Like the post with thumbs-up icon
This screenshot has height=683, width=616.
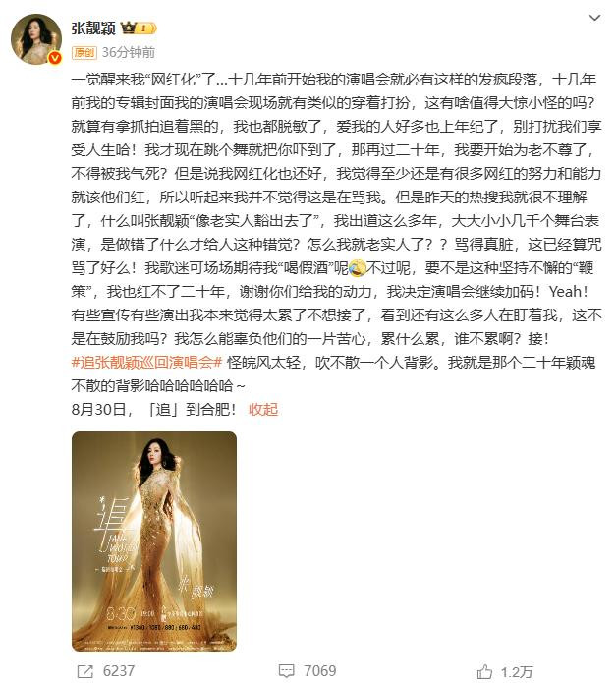484,671
